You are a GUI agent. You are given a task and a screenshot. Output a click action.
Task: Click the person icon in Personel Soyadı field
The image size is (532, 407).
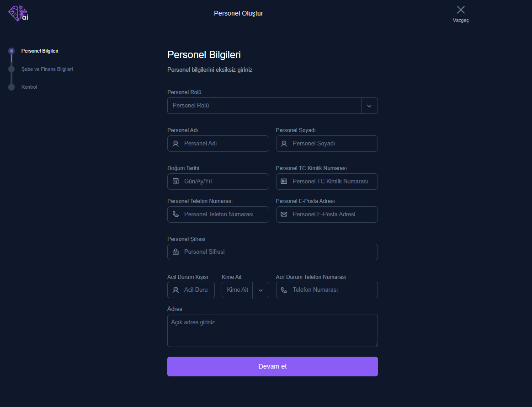coord(284,144)
